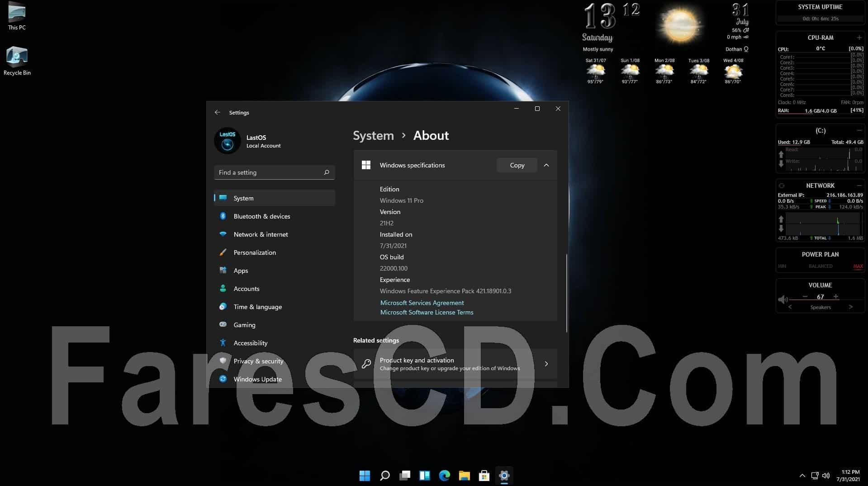Open Bluetooth & devices settings

coord(274,216)
